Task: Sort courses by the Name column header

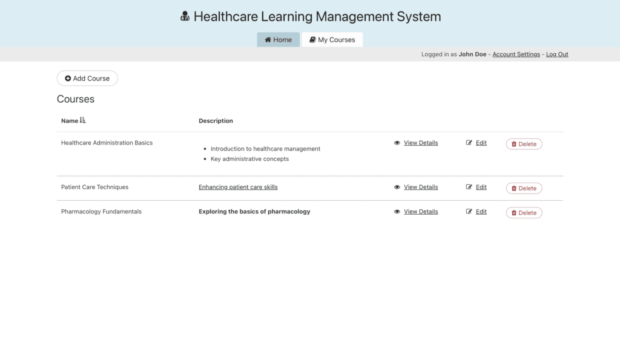Action: coord(70,121)
